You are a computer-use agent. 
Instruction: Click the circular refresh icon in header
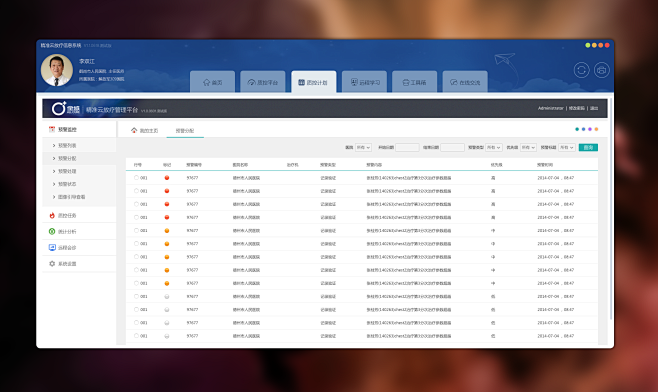point(582,70)
